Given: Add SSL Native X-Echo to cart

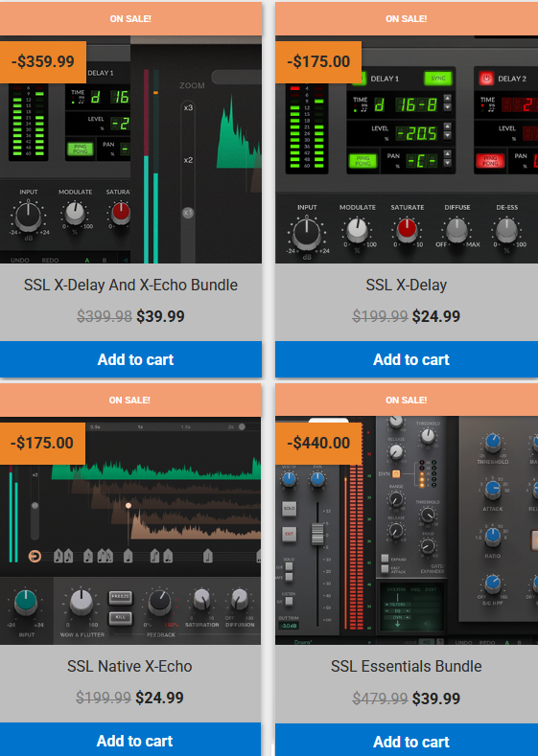Looking at the screenshot, I should click(130, 740).
